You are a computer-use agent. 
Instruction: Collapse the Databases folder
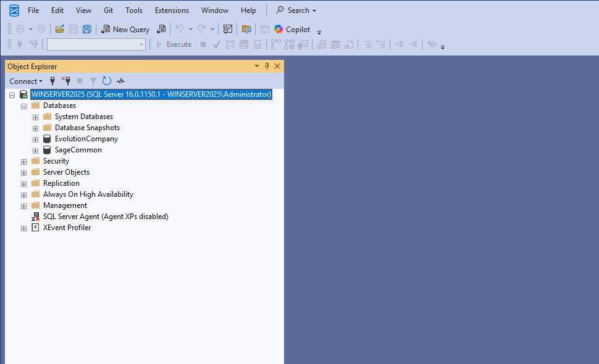point(24,105)
